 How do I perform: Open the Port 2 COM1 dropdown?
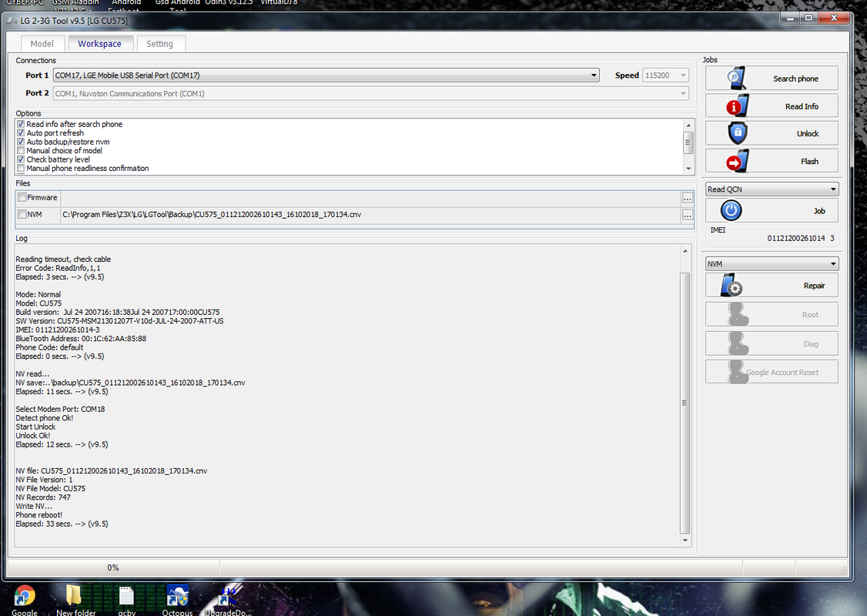point(371,93)
